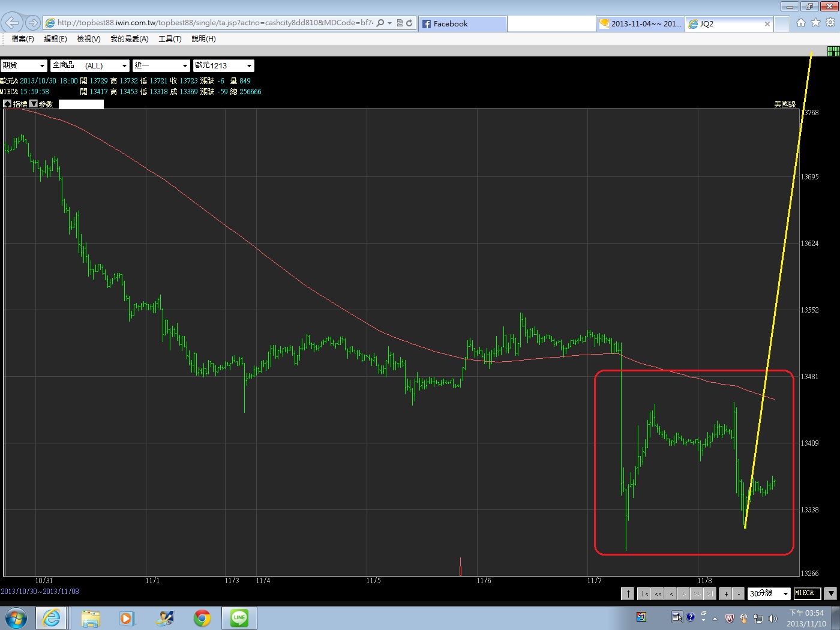
Task: Open the 近一 contract month dropdown
Action: pos(161,65)
